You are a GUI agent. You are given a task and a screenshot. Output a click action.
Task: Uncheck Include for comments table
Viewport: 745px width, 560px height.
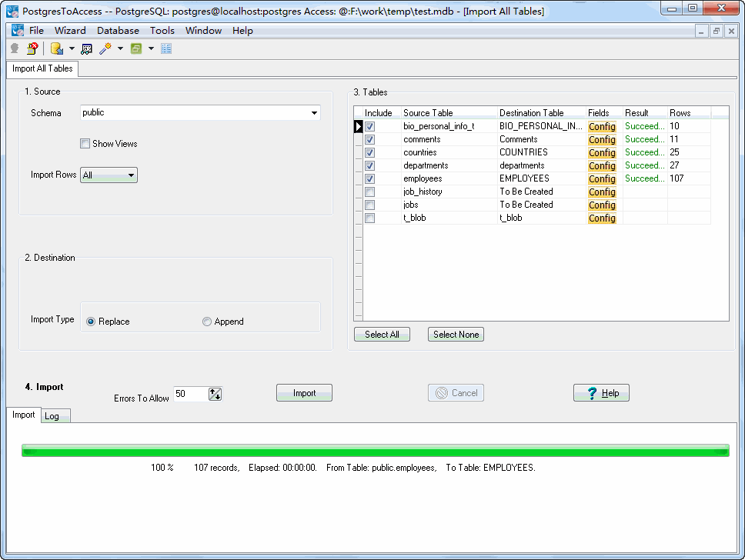click(369, 140)
